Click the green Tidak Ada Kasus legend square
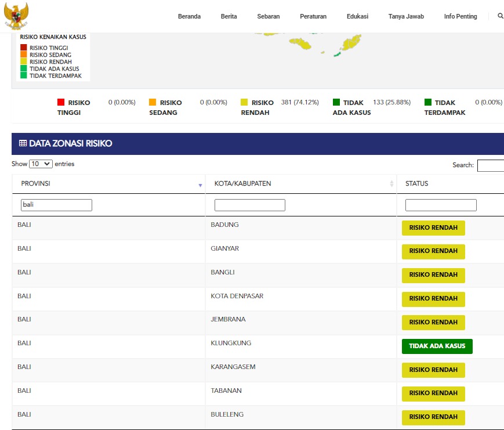Viewport: 504px width, 430px height. [x=336, y=103]
